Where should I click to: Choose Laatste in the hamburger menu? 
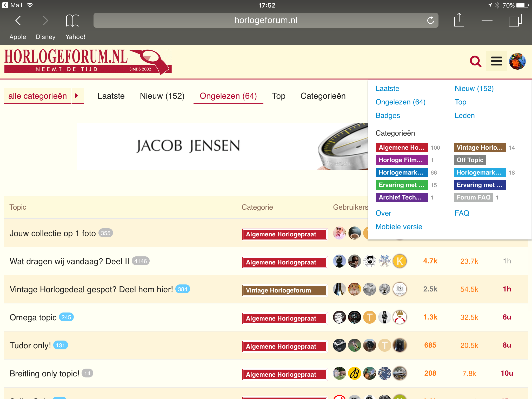pos(387,89)
